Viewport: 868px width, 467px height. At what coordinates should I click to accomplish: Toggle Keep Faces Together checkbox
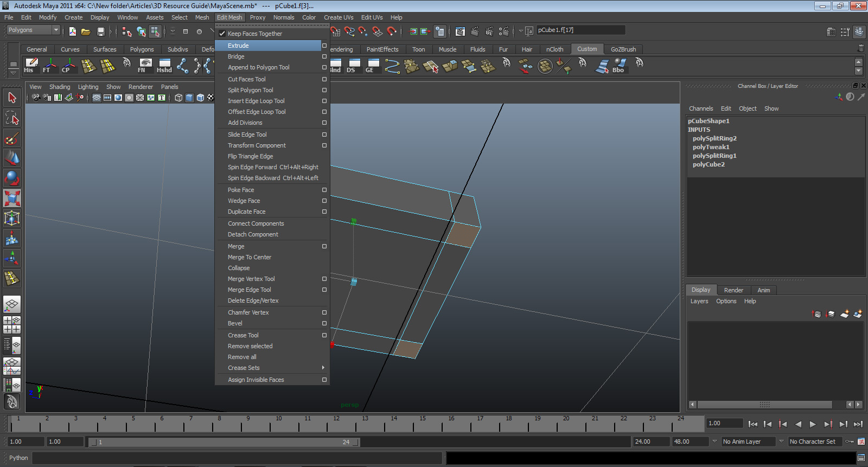(222, 34)
